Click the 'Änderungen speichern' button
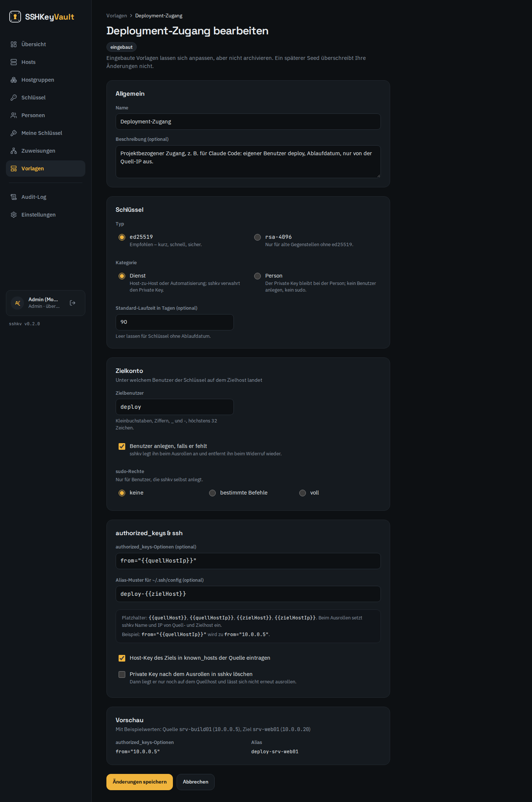The width and height of the screenshot is (532, 802). 140,782
